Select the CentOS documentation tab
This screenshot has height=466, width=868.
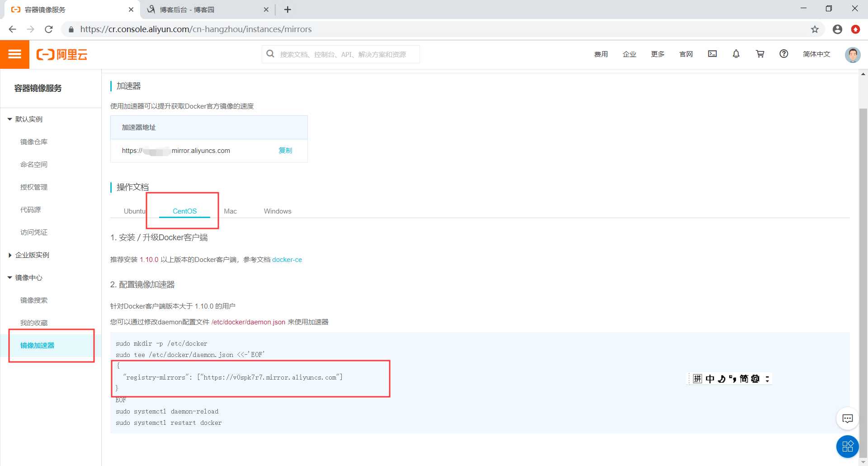tap(184, 211)
